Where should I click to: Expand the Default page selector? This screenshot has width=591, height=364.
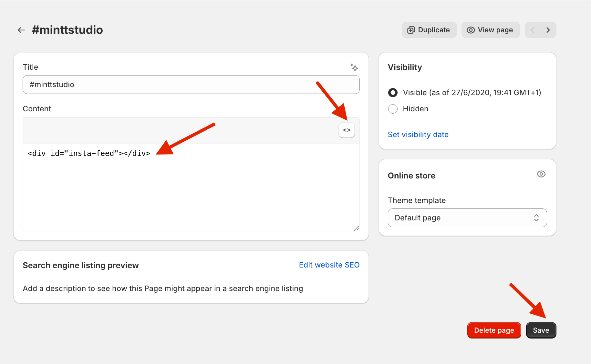click(467, 218)
